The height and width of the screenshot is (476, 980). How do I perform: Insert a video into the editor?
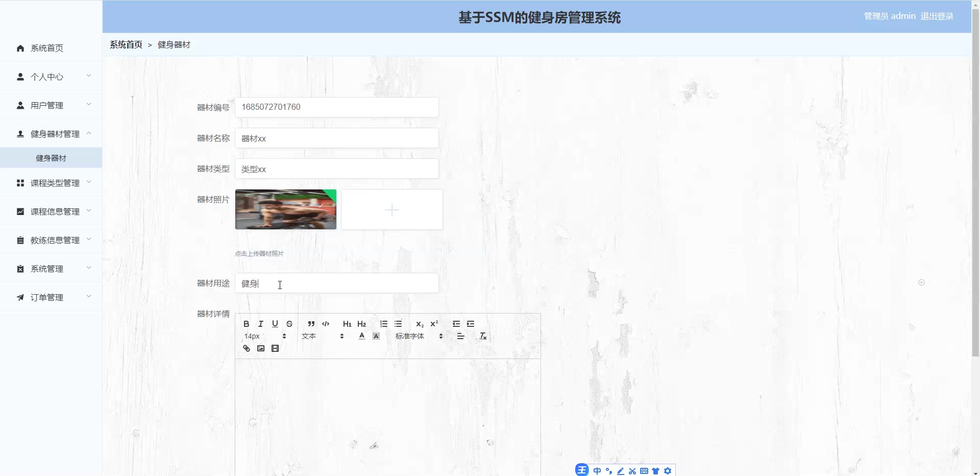(x=275, y=348)
